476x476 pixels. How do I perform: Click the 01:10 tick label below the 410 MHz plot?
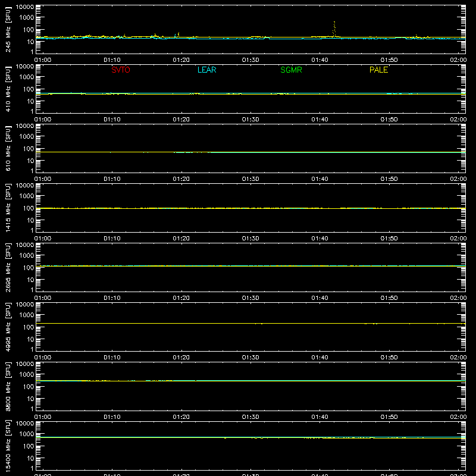pos(112,120)
